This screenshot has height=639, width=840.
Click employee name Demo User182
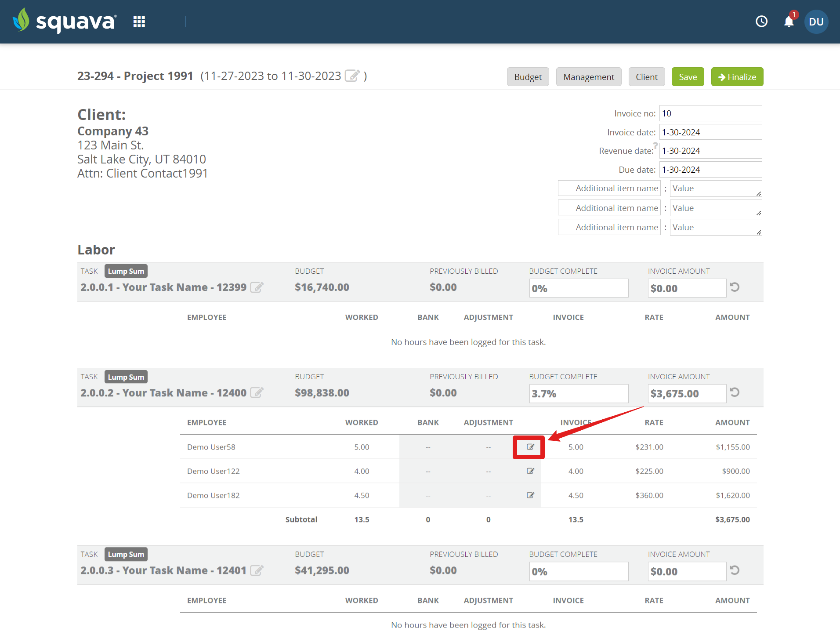(214, 495)
